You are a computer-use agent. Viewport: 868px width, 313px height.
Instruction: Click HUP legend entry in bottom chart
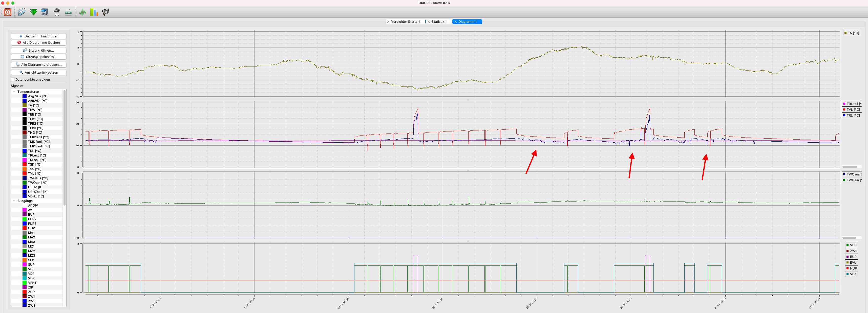pyautogui.click(x=851, y=268)
